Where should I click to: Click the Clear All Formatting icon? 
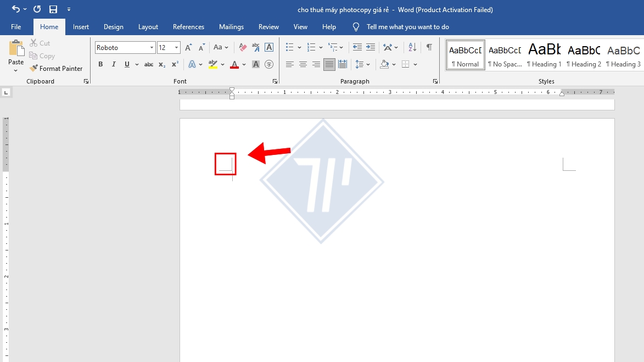tap(243, 48)
